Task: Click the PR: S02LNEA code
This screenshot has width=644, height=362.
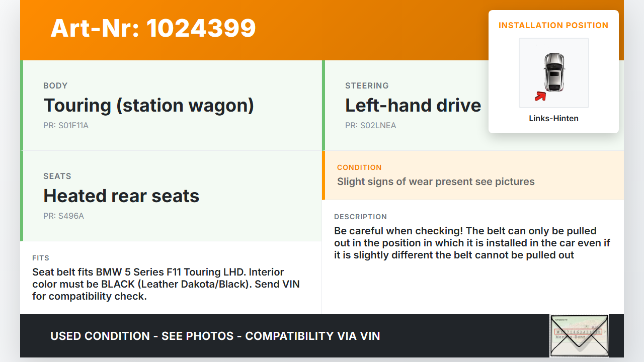Action: pos(371,126)
